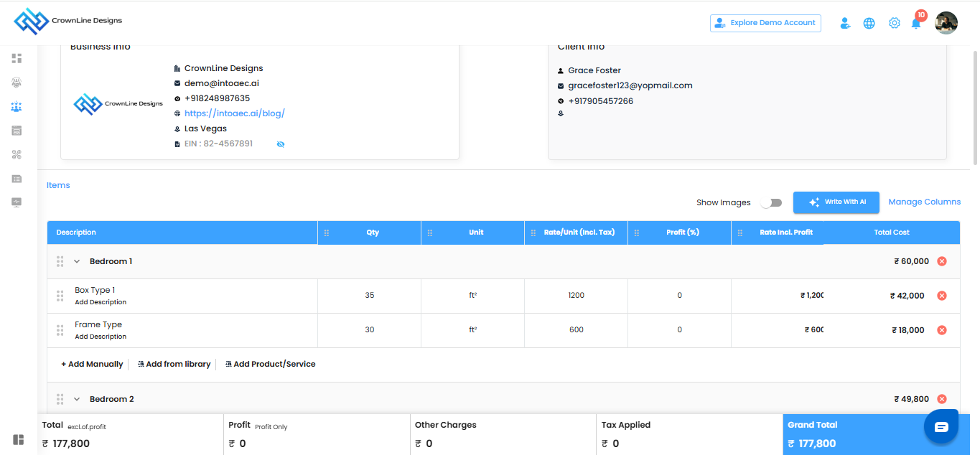Click client email gracefoster123@yopmail.com
The height and width of the screenshot is (455, 980).
click(630, 85)
